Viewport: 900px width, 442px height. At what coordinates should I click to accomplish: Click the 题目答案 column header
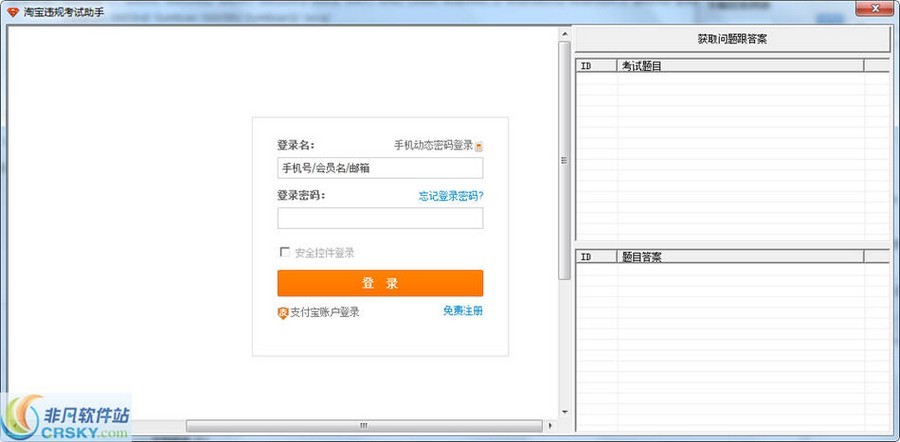740,257
